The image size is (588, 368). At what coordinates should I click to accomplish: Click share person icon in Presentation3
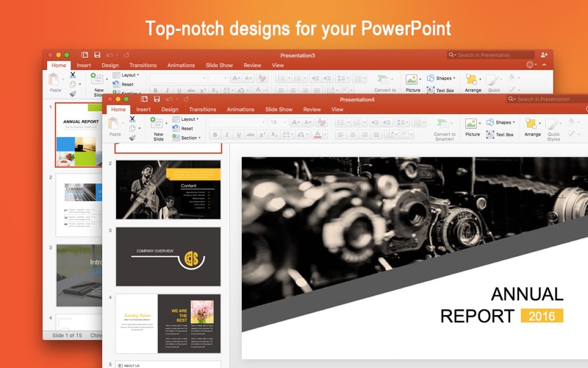544,54
